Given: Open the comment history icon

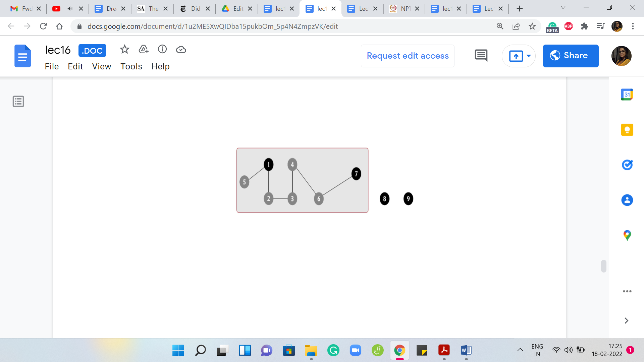Looking at the screenshot, I should coord(481,56).
